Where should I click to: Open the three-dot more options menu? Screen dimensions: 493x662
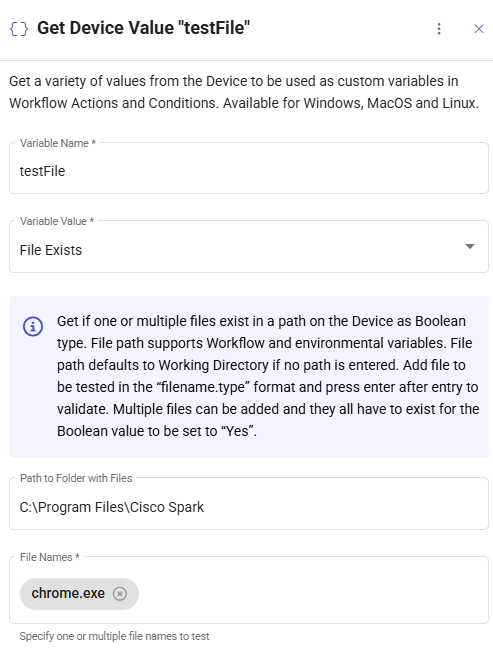439,29
